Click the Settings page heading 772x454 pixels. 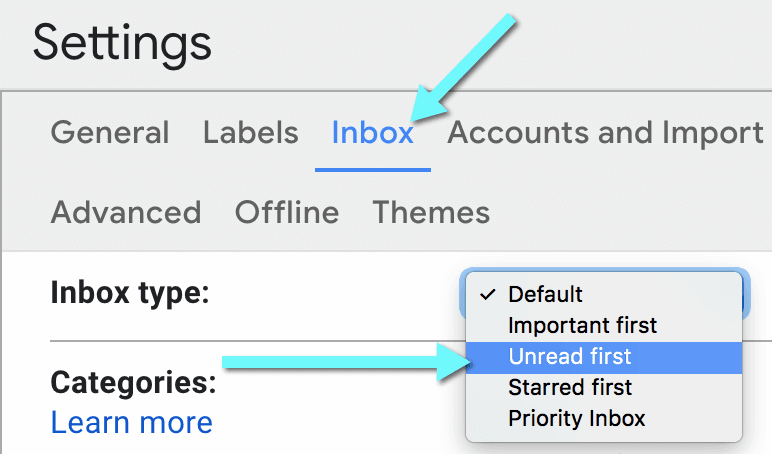click(122, 44)
